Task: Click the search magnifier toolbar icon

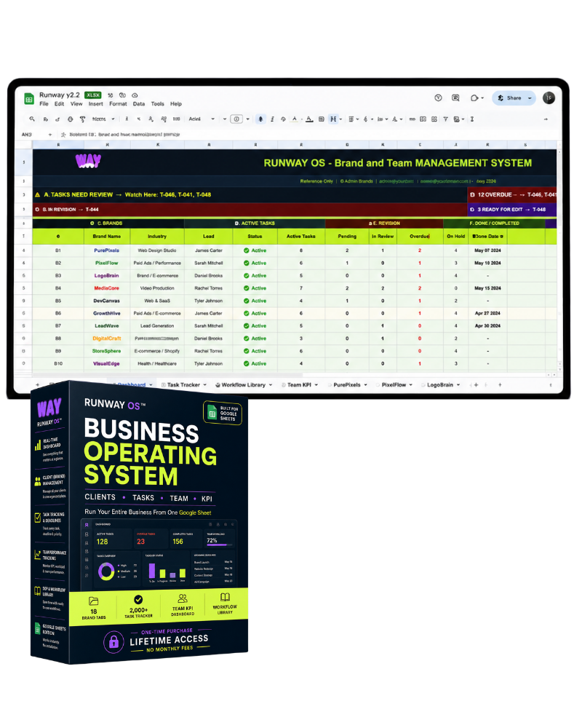Action: tap(32, 119)
